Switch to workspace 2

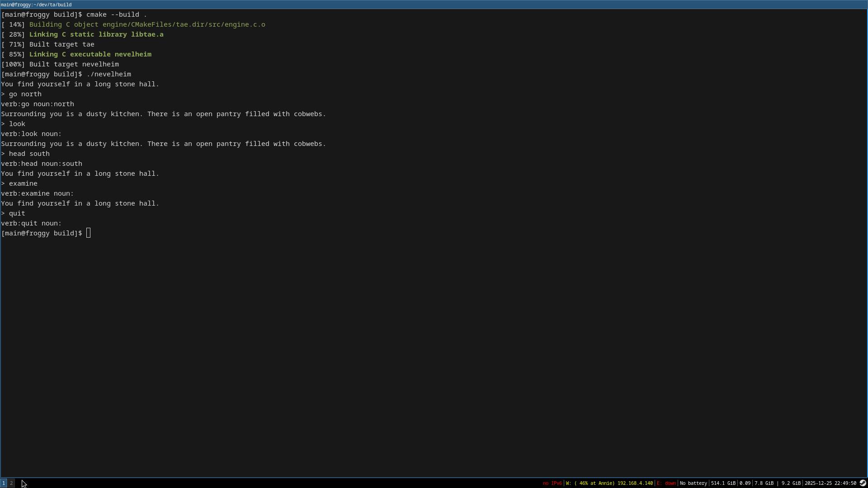pos(11,483)
